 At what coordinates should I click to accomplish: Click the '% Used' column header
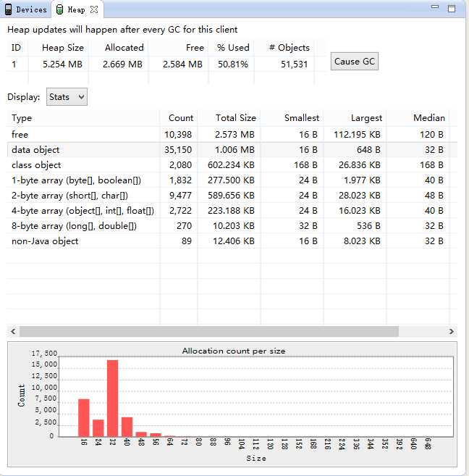[233, 48]
